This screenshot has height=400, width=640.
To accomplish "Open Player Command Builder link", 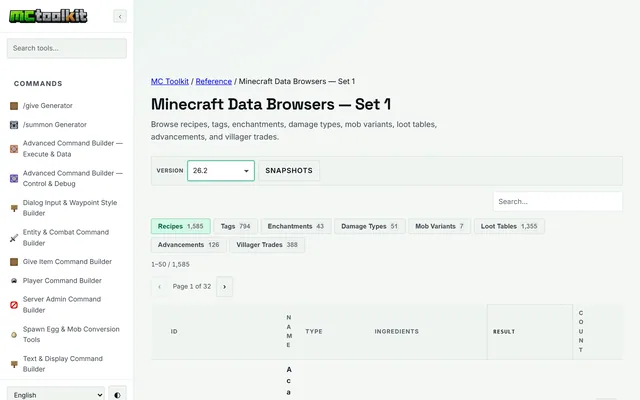I will 62,281.
